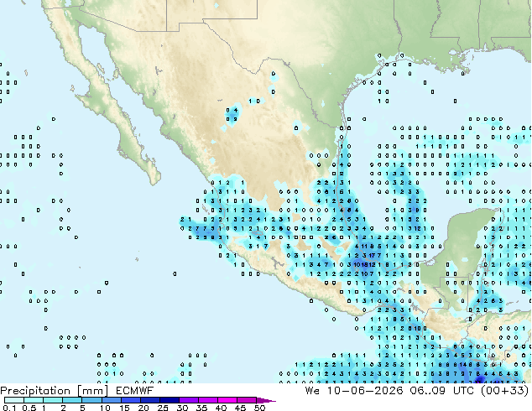The height and width of the screenshot is (411, 532).
Task: Click the '35' legend scale value
Action: [201, 408]
